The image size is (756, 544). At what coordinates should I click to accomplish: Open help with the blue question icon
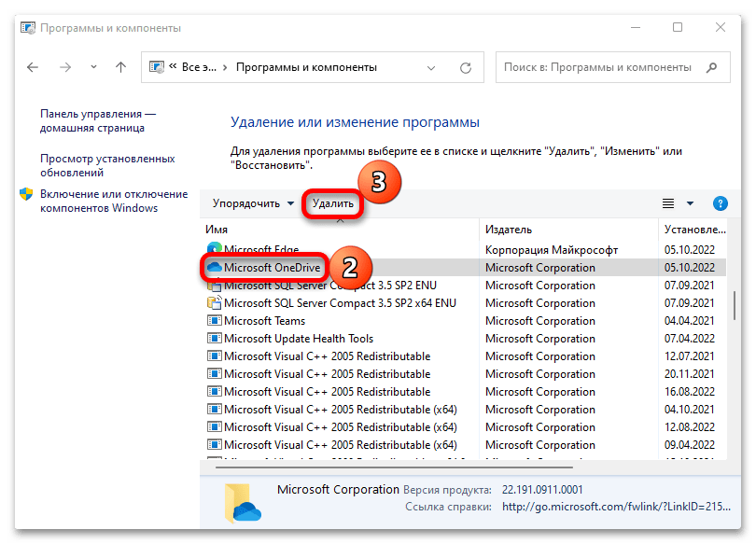[x=721, y=203]
